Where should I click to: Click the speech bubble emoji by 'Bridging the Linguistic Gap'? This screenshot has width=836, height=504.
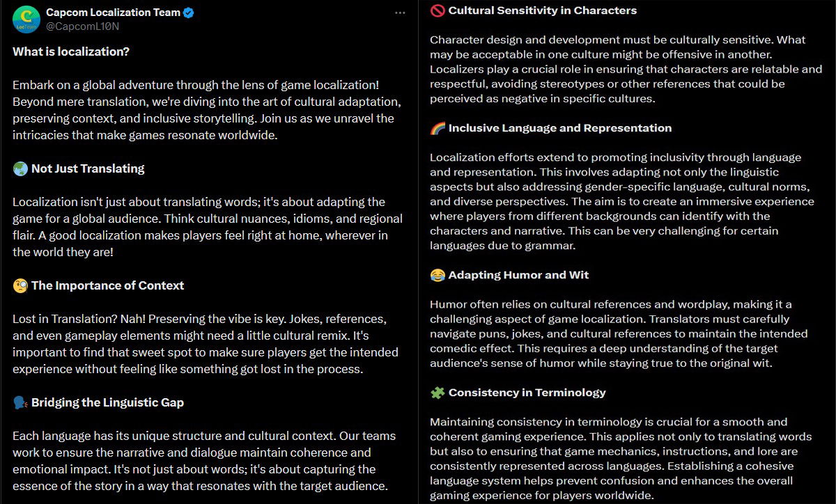[18, 402]
